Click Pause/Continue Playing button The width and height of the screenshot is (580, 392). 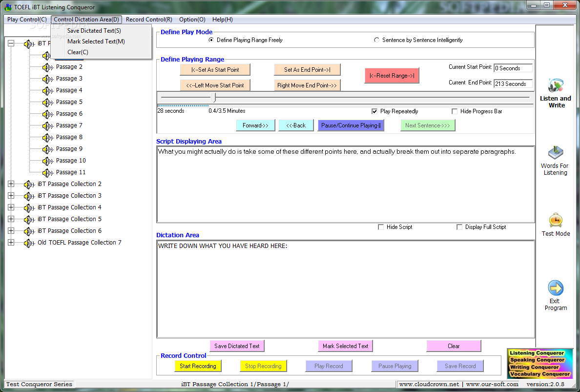[351, 125]
